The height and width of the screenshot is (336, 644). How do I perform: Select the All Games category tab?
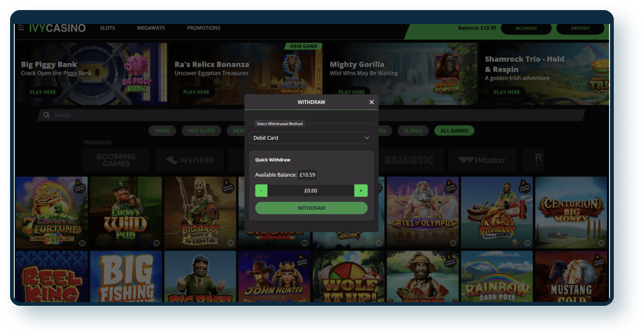click(454, 131)
